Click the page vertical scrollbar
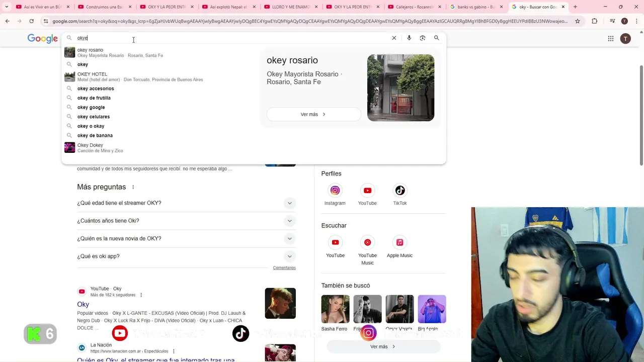 point(641,115)
